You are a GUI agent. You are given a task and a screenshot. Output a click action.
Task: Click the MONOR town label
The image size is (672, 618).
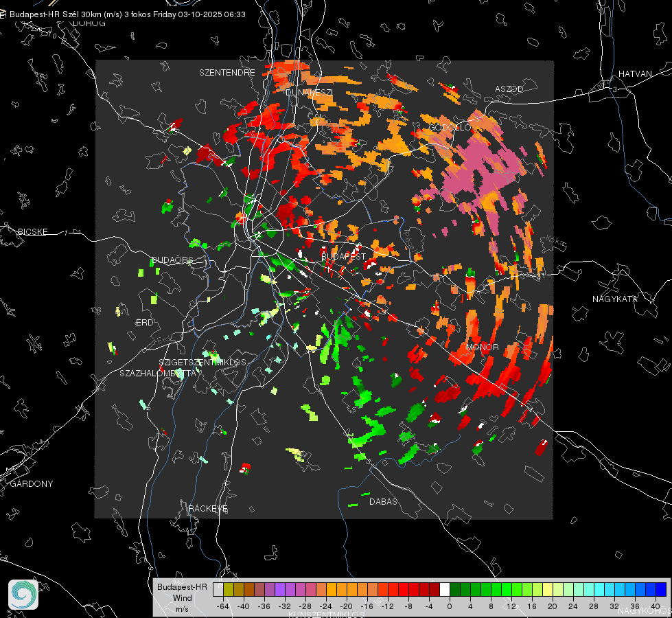tap(482, 347)
